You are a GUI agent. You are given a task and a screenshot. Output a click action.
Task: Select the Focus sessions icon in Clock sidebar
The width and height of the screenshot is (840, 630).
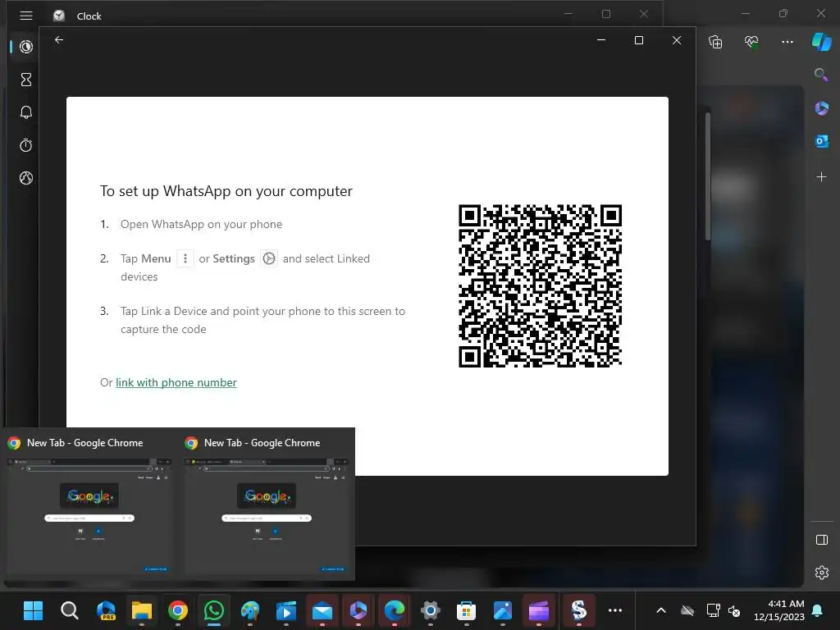point(25,47)
